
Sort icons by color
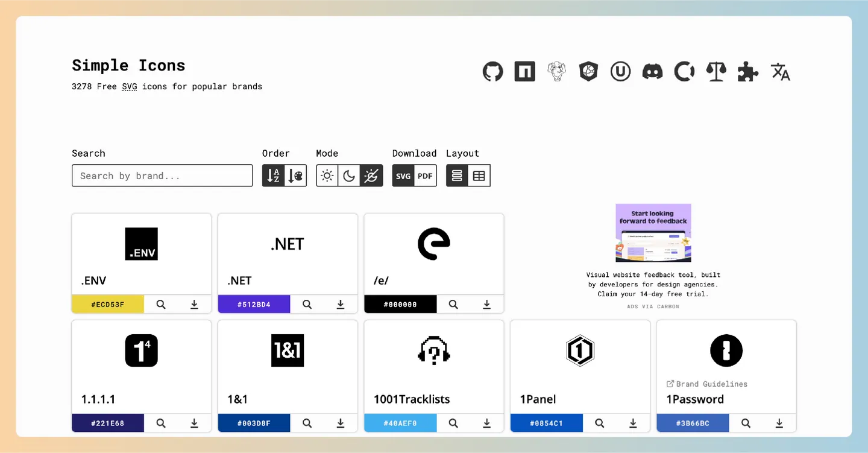[295, 176]
